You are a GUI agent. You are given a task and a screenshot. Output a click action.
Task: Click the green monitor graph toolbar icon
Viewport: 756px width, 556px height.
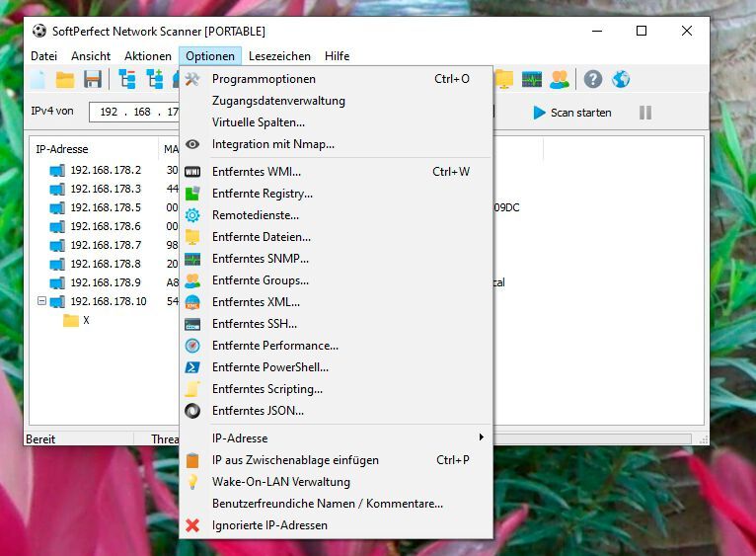tap(532, 79)
